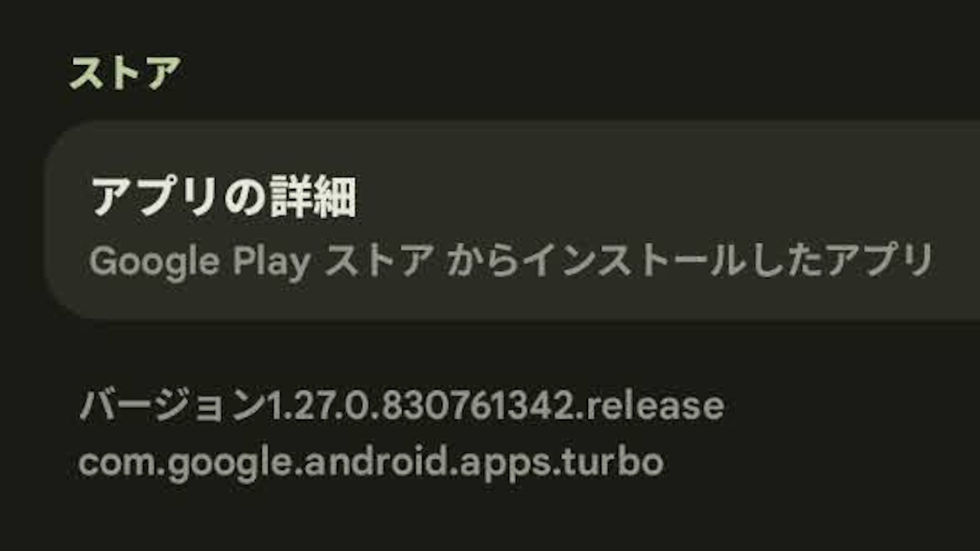This screenshot has height=551, width=980.
Task: Select the words Google Play in subtitle
Action: tap(200, 262)
